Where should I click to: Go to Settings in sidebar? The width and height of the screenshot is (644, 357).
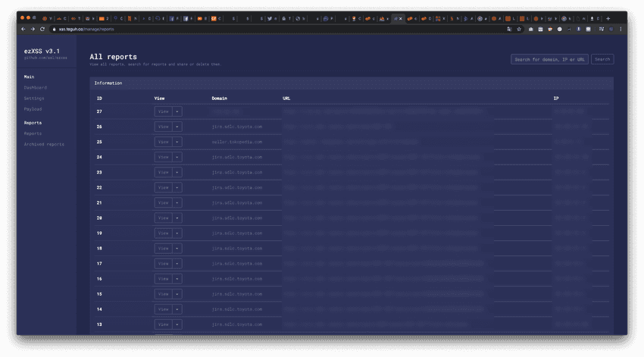click(34, 99)
